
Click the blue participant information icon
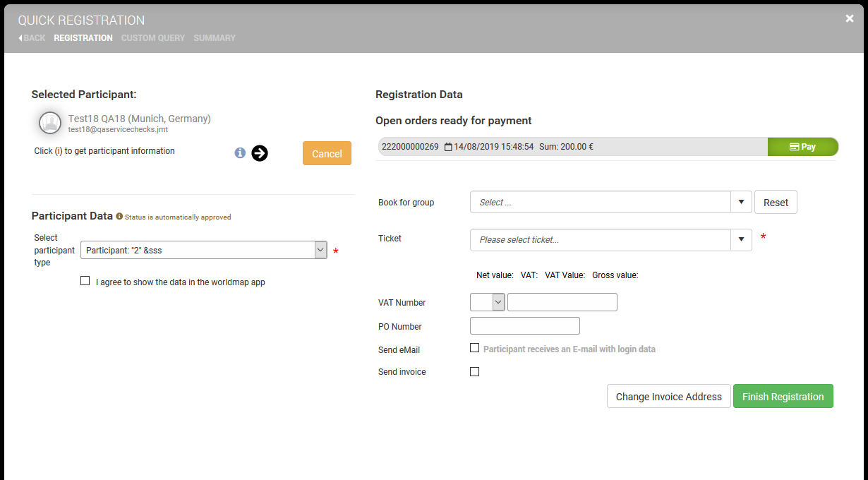(240, 152)
